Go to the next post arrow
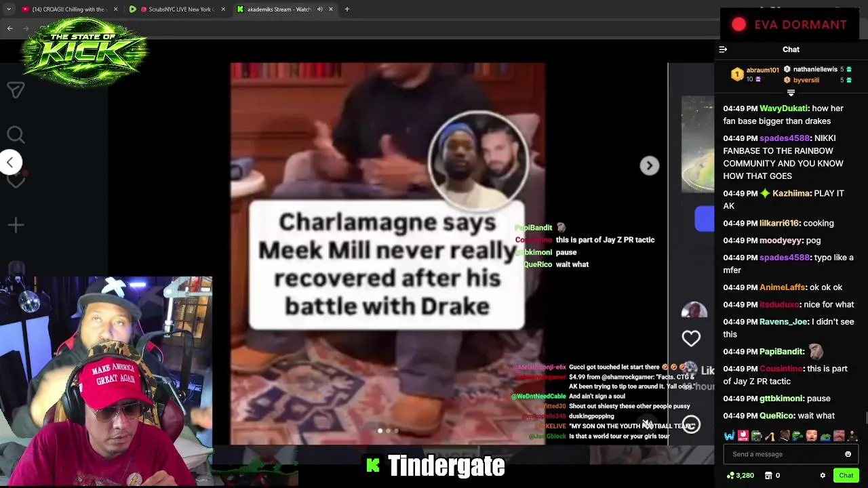This screenshot has width=868, height=488. click(x=649, y=165)
